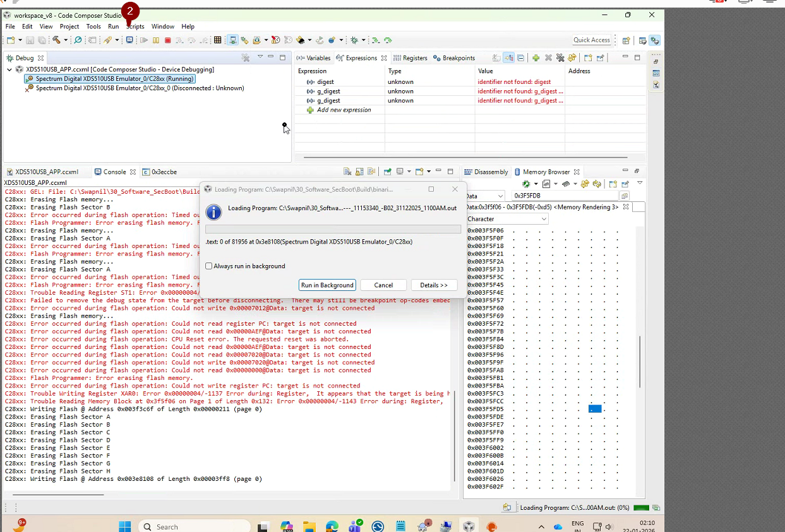Click Clear Console icon in Console toolbar

347,172
